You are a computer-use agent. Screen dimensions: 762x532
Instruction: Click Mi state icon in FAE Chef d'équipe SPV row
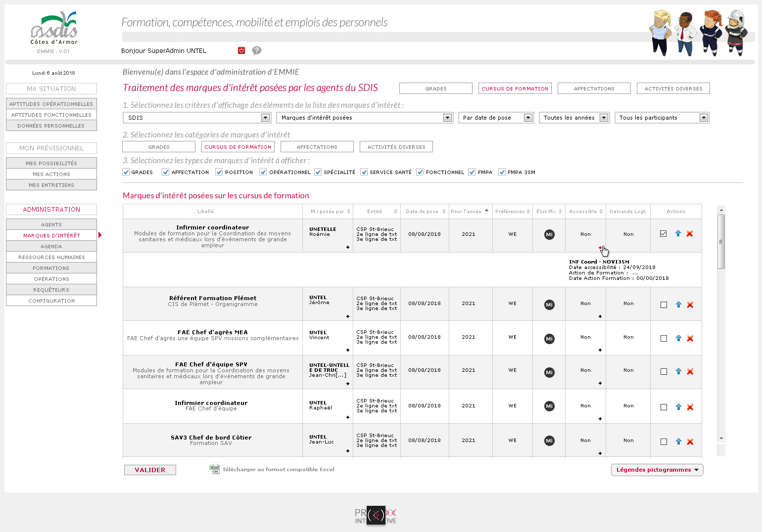click(x=549, y=372)
